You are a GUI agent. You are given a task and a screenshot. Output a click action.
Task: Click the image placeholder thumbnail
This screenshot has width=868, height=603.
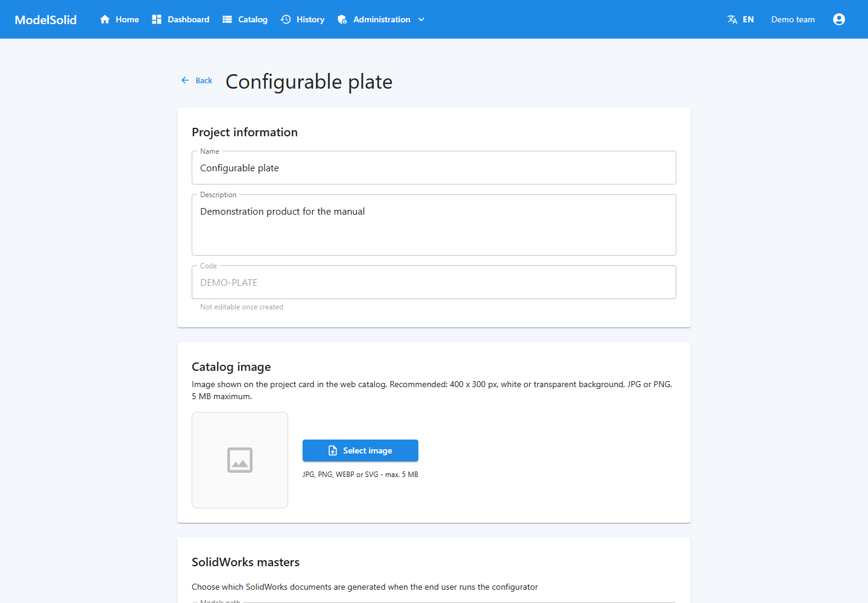[240, 460]
